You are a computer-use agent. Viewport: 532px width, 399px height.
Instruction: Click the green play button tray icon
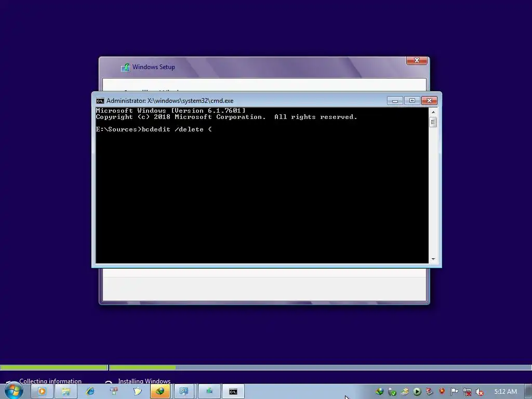click(417, 392)
